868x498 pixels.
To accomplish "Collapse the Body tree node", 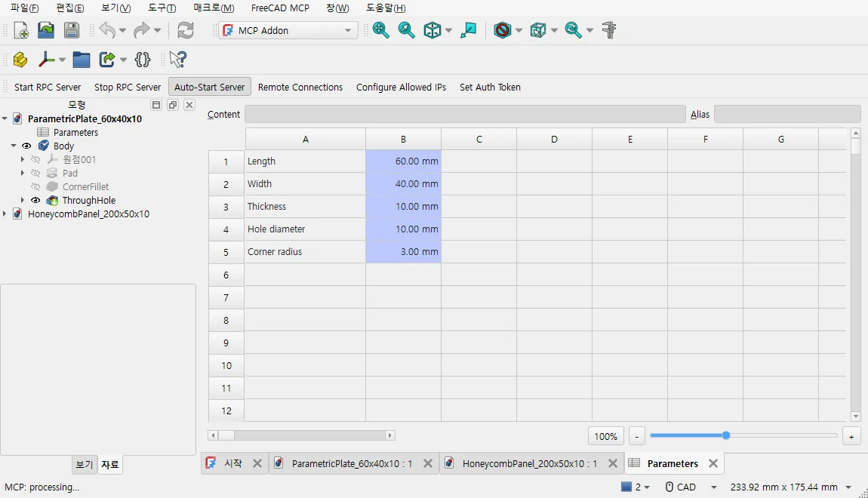I will coord(14,146).
